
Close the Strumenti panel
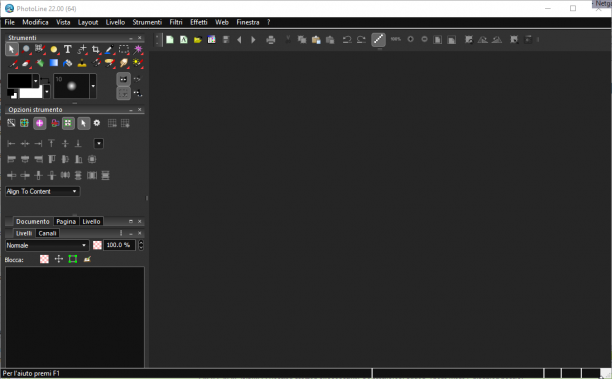140,38
